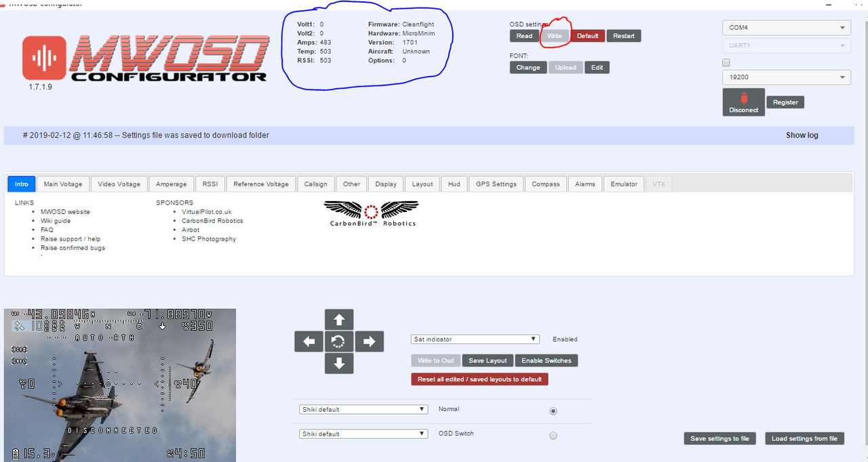The image size is (868, 462).
Task: Click Save settings to file
Action: pyautogui.click(x=719, y=438)
